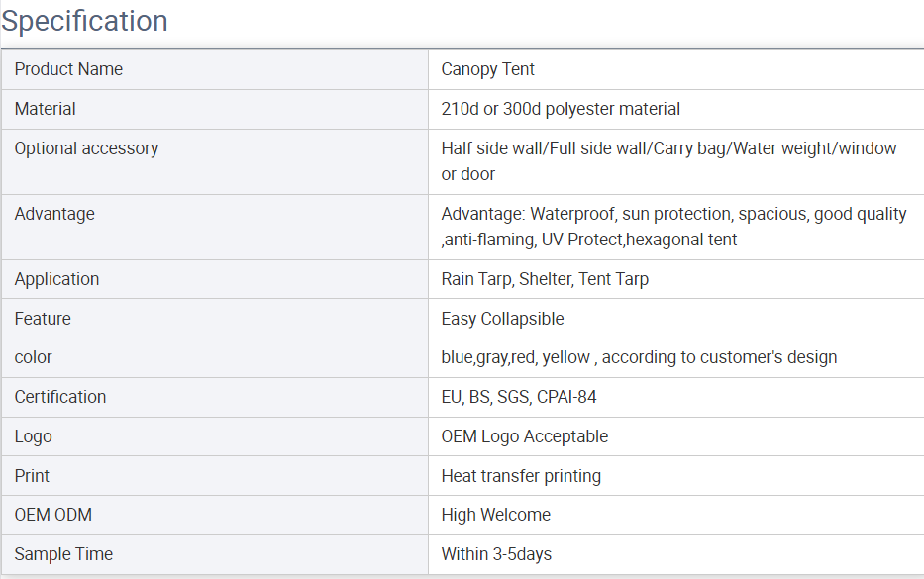Viewport: 924px width, 579px height.
Task: Click the Waterproof, sun protection advantage text
Action: tap(673, 227)
